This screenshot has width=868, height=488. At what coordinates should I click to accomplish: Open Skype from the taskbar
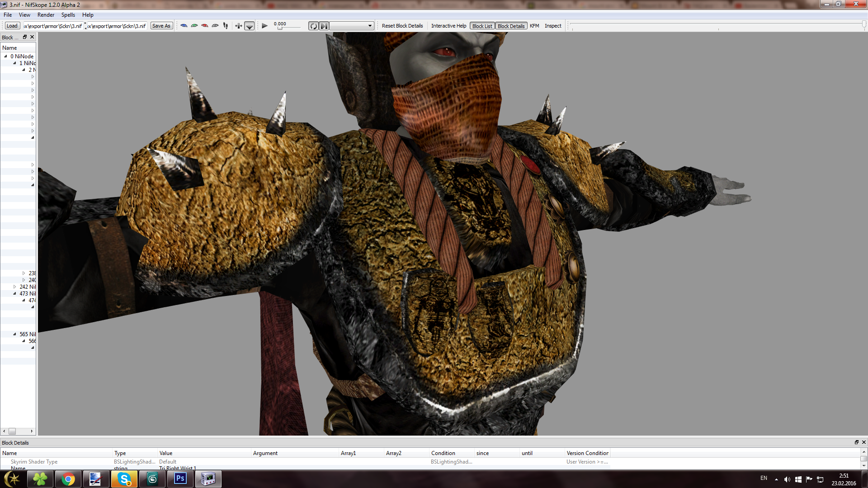tap(124, 479)
